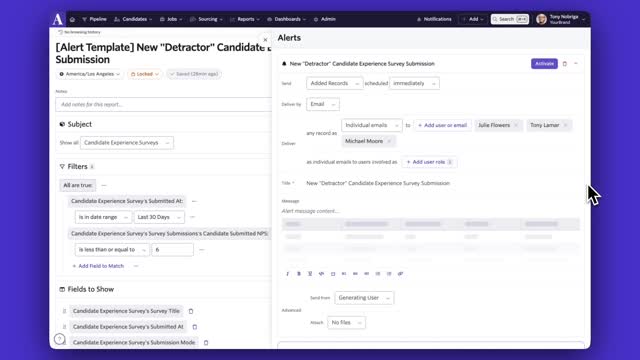Delete Submitted At field under Fields to Show
The image size is (640, 360).
tap(195, 327)
